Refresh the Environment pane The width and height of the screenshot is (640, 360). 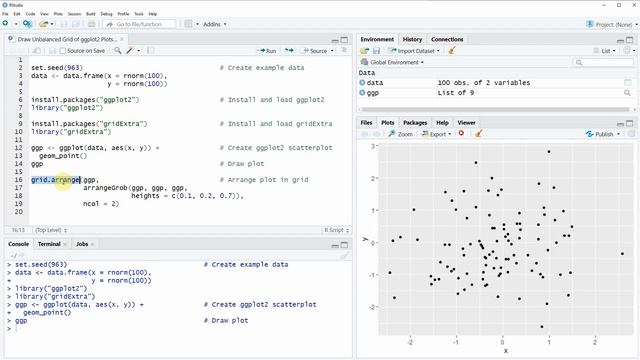point(627,50)
